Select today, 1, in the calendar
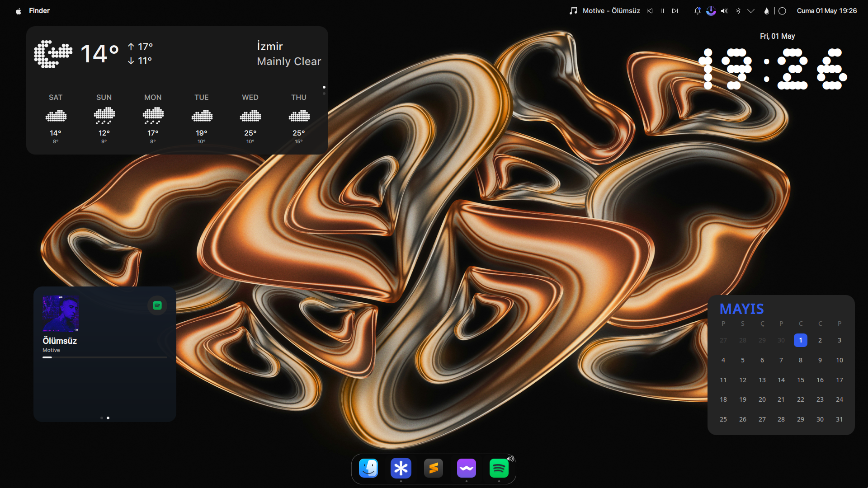 (801, 340)
